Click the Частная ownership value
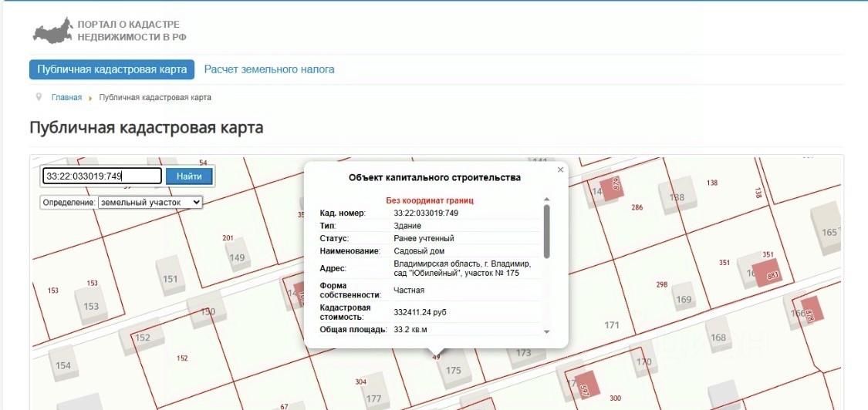This screenshot has height=410, width=868. click(x=409, y=290)
